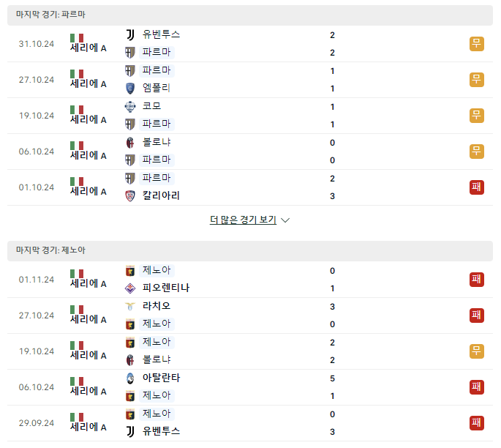Select 피오렌티나 team name
The image size is (501, 448).
coord(166,288)
